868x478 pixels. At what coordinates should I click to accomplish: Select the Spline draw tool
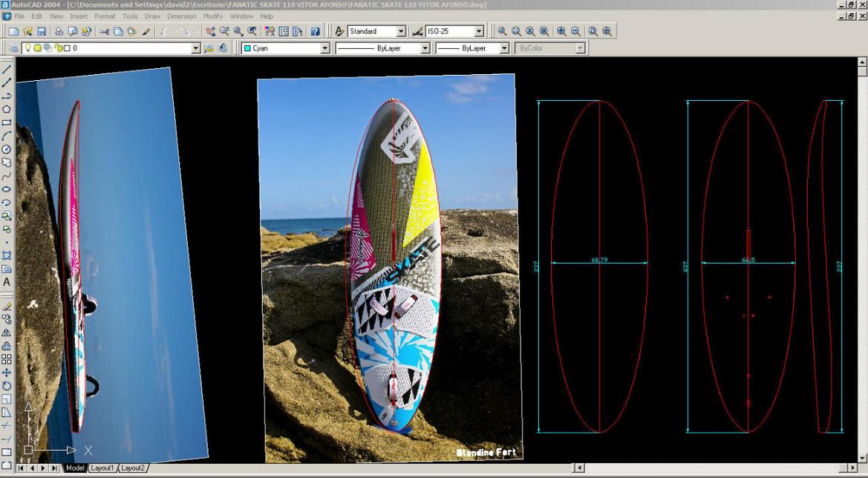[7, 176]
